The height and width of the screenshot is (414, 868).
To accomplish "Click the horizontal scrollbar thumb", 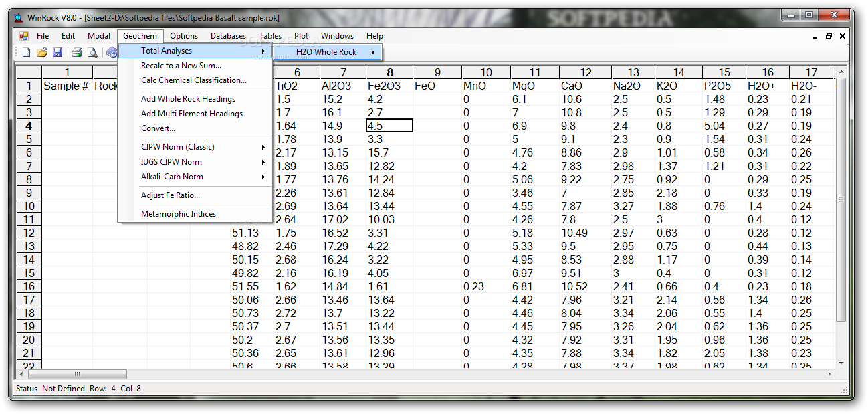I will click(77, 375).
